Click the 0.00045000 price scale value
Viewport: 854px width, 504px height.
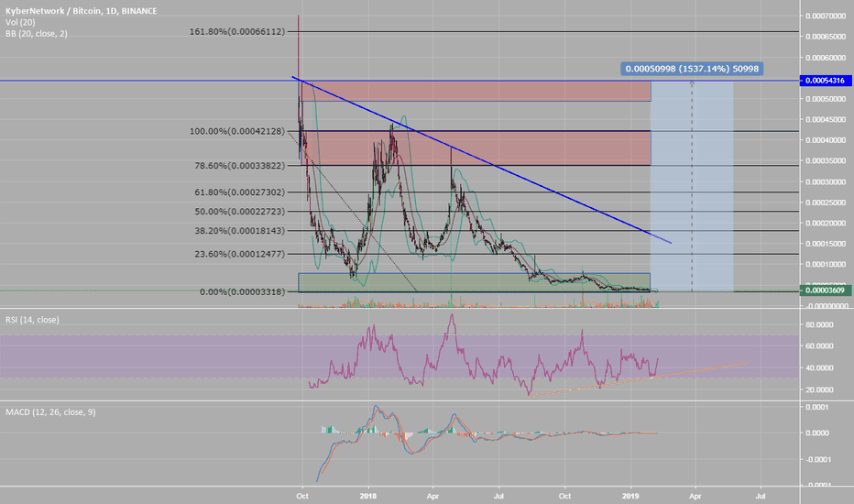(826, 120)
